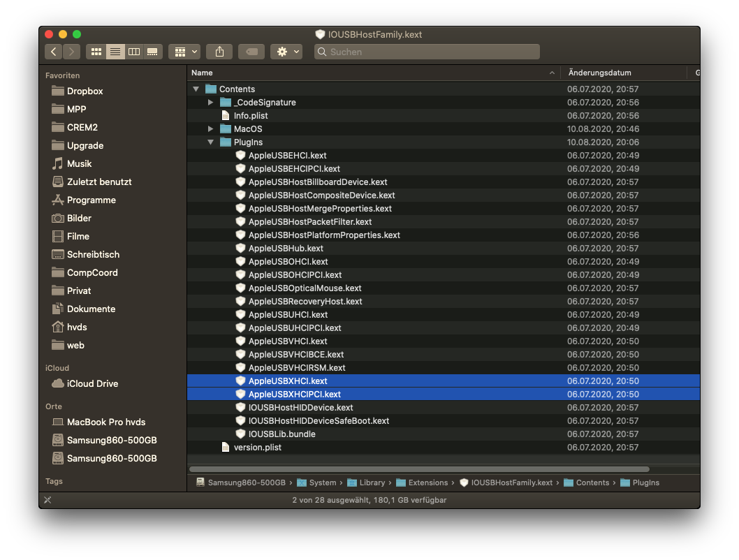Viewport: 739px width, 560px height.
Task: Sort by Name column header
Action: pyautogui.click(x=373, y=73)
